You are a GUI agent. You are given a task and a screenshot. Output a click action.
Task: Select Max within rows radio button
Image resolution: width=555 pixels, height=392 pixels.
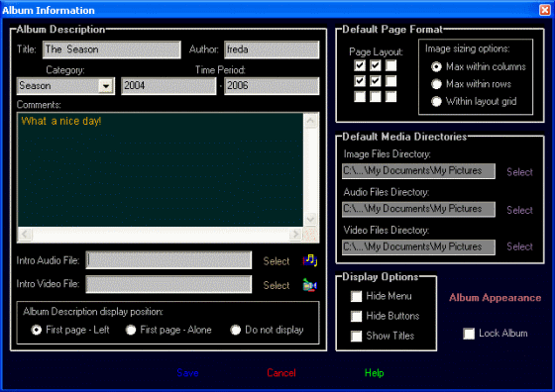coord(436,84)
